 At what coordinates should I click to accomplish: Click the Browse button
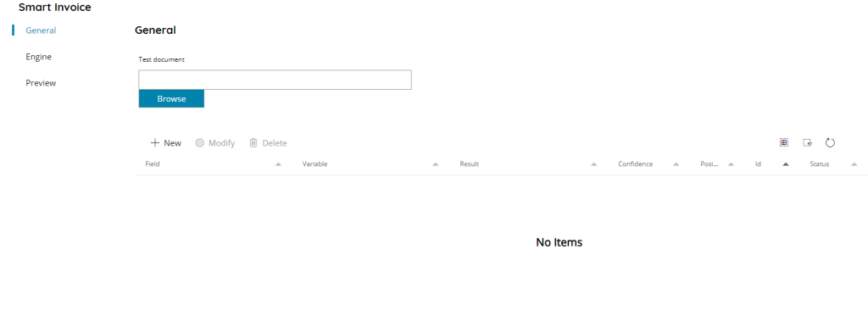[171, 98]
